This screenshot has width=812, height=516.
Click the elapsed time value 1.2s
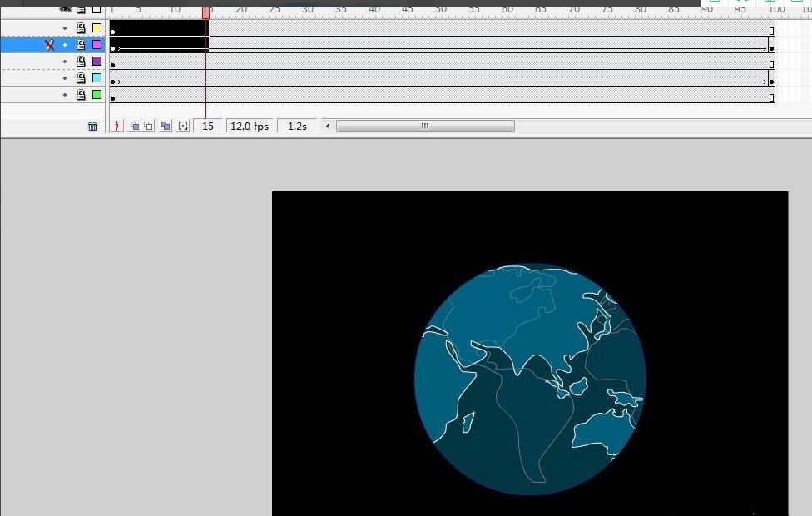click(x=297, y=126)
